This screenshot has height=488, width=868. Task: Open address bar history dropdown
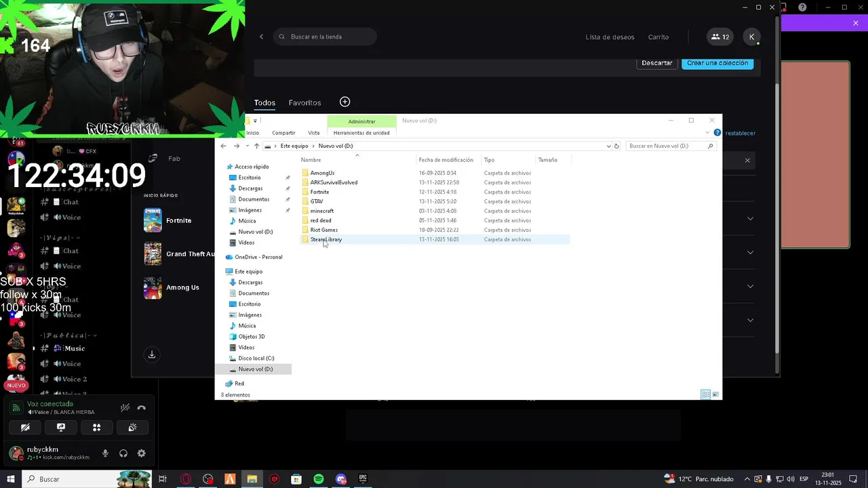[608, 146]
